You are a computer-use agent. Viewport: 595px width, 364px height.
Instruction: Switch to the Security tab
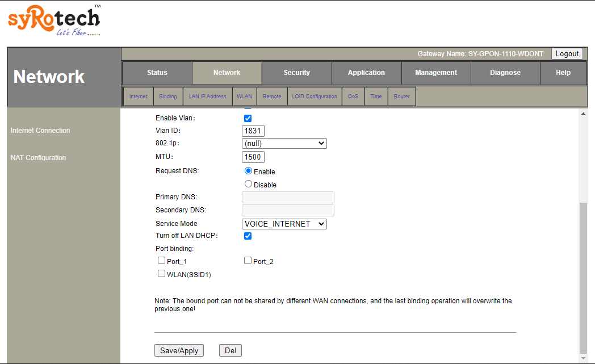(x=296, y=73)
